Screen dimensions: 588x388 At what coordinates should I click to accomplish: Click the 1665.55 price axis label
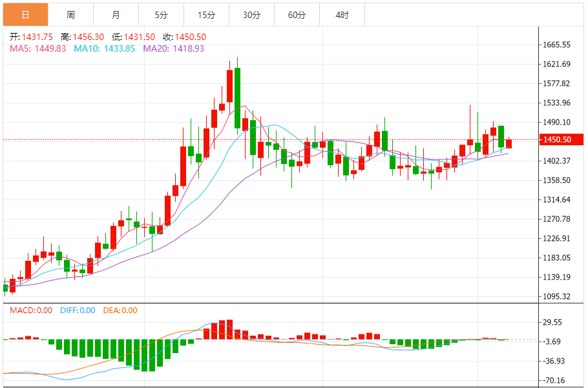coord(556,45)
